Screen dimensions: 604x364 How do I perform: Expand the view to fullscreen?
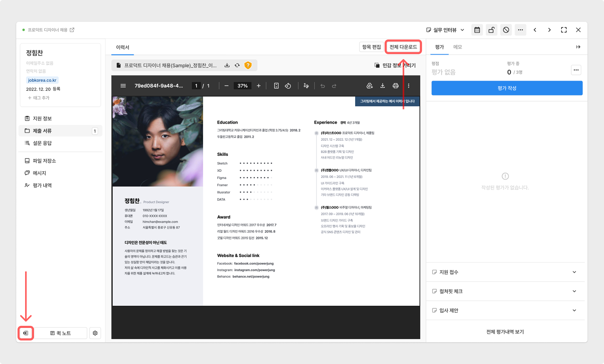coord(564,30)
